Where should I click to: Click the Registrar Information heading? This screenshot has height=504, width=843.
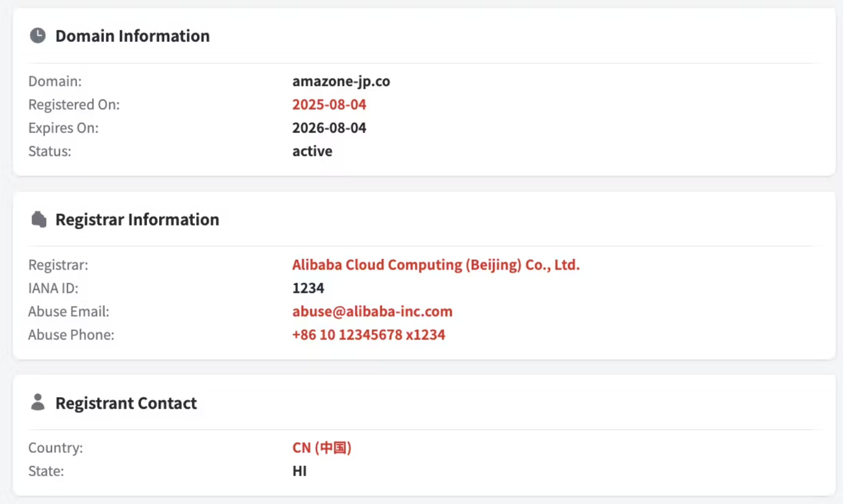point(137,219)
